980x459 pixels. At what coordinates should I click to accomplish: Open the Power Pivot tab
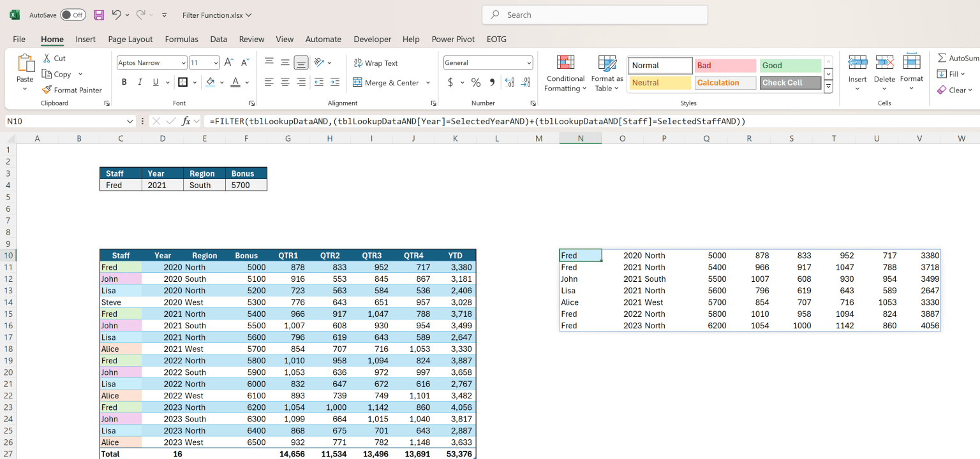click(453, 39)
